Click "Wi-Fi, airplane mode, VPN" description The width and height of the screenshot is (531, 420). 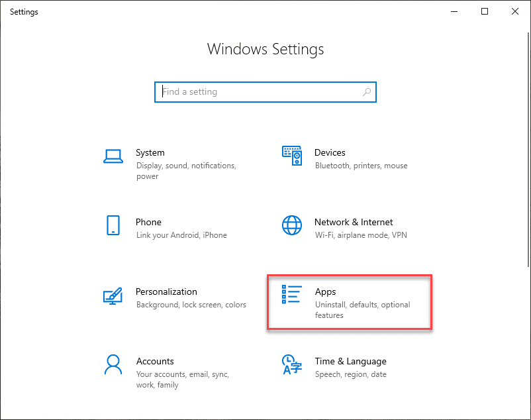click(x=361, y=235)
